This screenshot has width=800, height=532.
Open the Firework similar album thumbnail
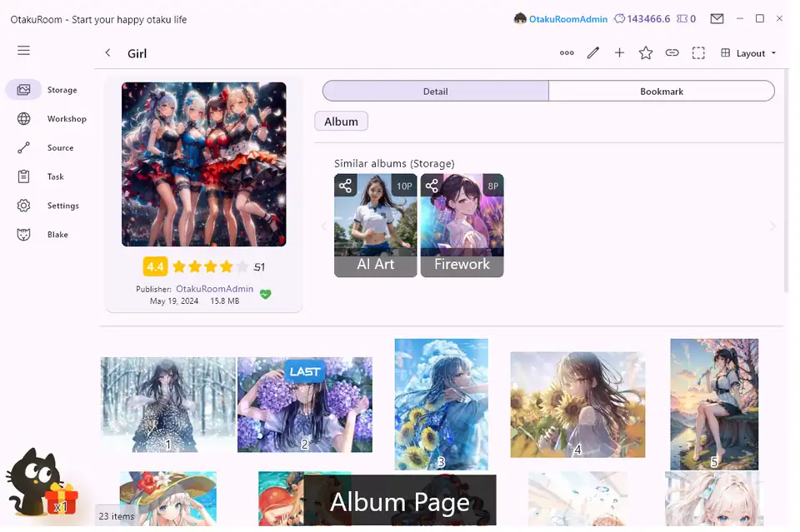click(462, 226)
